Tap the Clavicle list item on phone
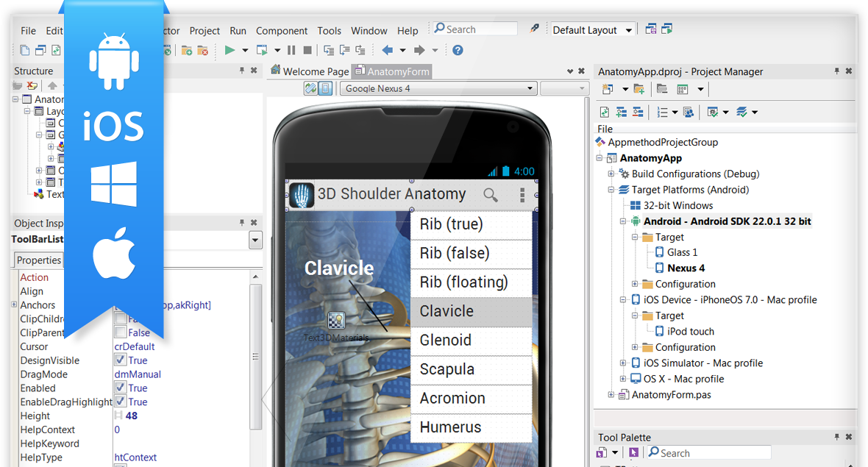868x467 pixels. (471, 311)
